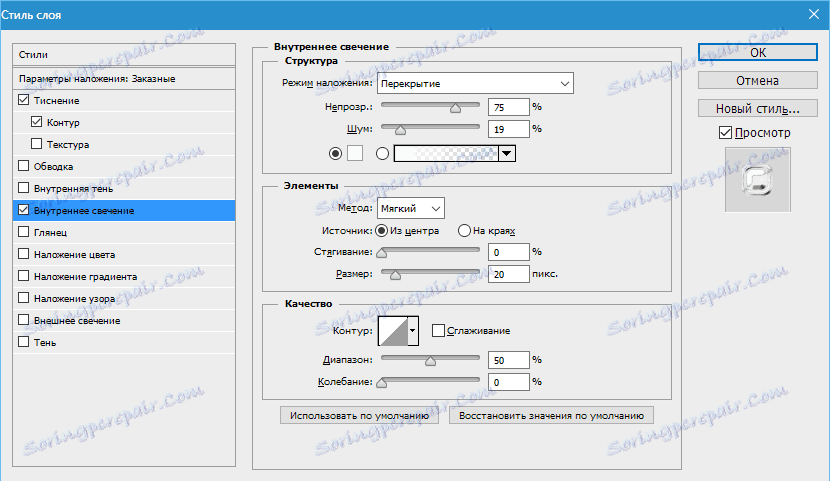Screen dimensions: 830x481
Task: Click the Шум noise slider handle
Action: [400, 130]
